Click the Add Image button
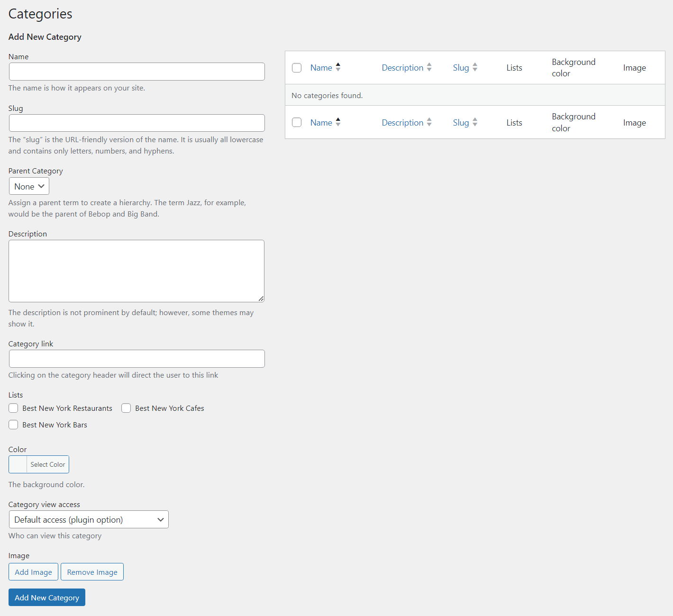 coord(33,572)
